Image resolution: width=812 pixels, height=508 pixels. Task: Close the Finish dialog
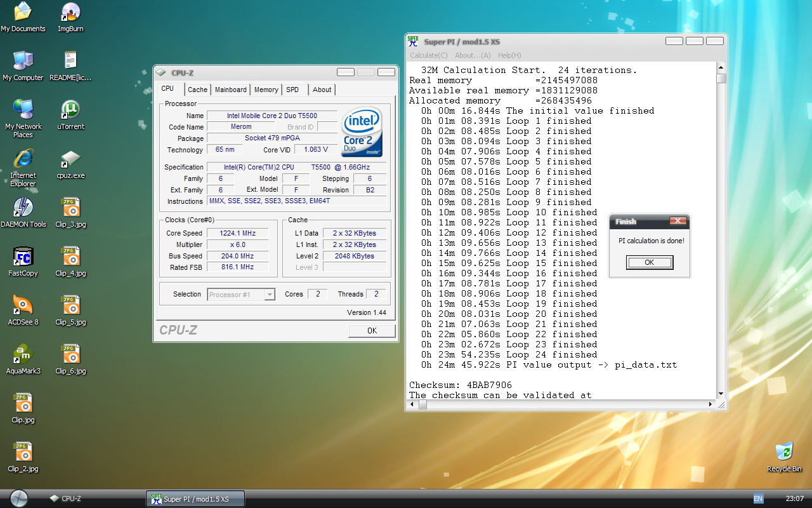click(678, 221)
